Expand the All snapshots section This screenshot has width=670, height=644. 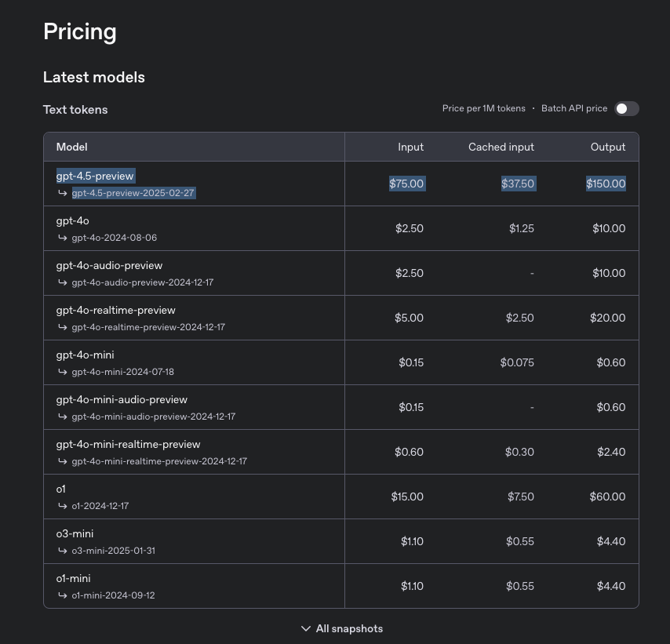tap(342, 628)
